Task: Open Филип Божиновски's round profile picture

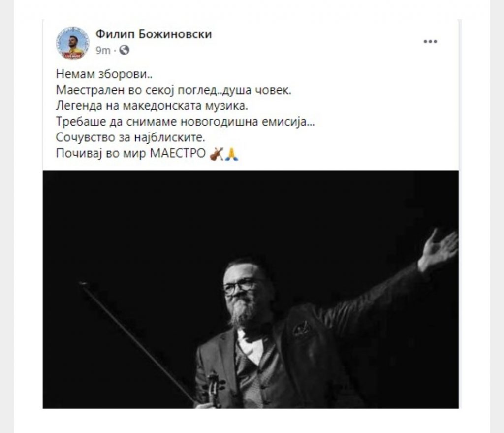Action: [x=73, y=43]
